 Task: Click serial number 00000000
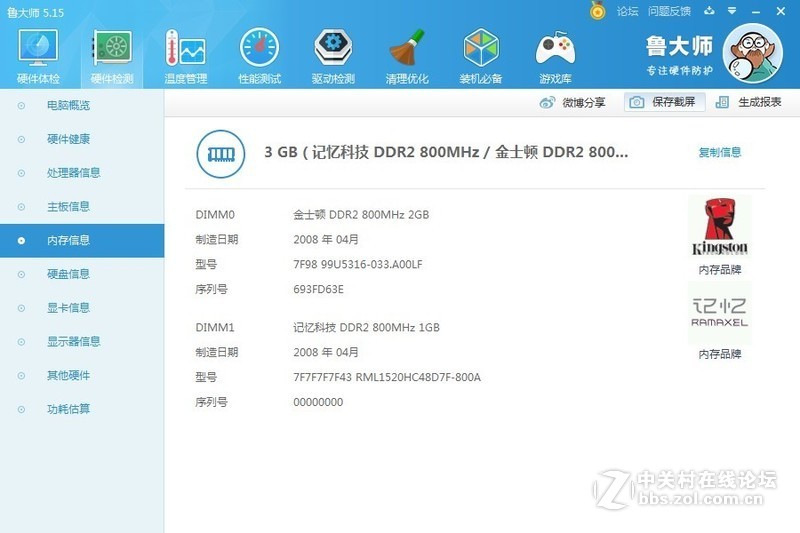[318, 402]
